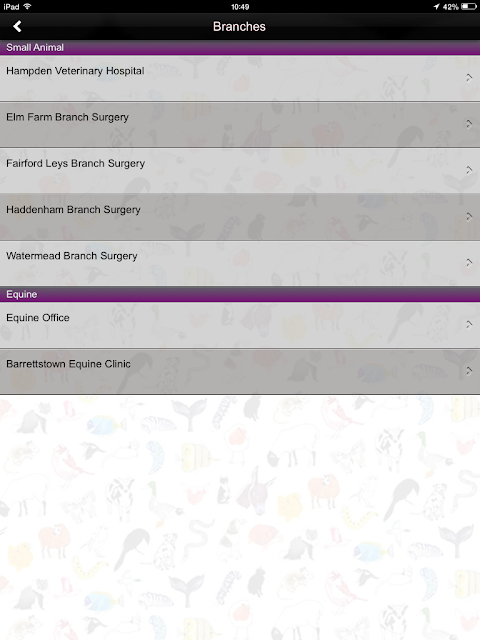Open Fairford Leys Branch Surgery details

point(240,171)
